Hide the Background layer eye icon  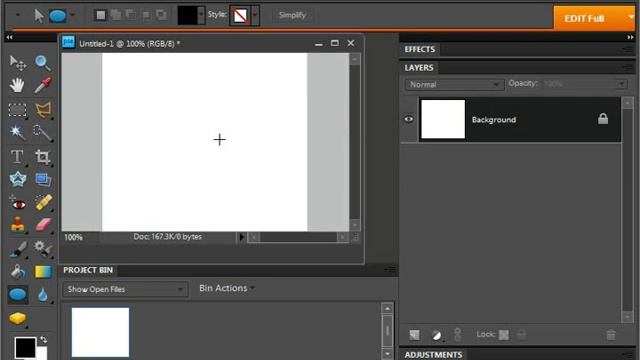[409, 119]
